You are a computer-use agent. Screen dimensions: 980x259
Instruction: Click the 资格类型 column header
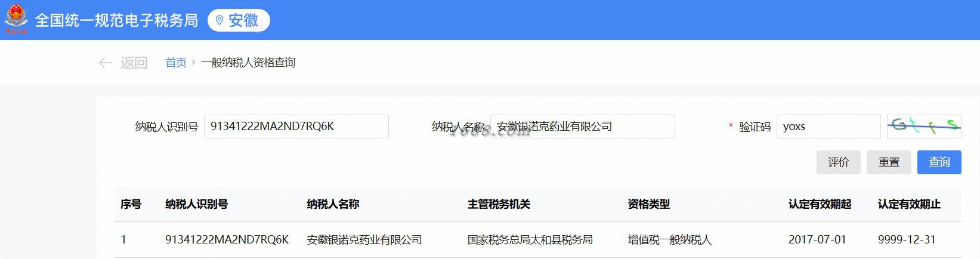click(649, 204)
